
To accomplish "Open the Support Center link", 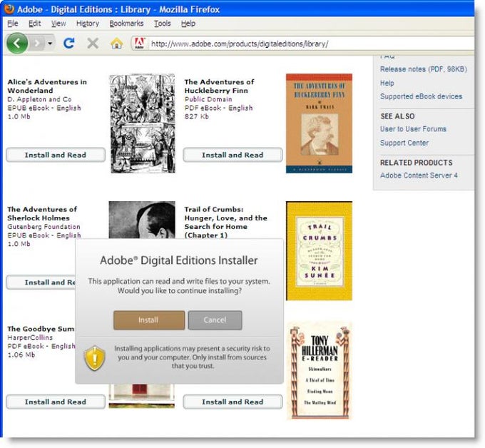I will [x=404, y=143].
